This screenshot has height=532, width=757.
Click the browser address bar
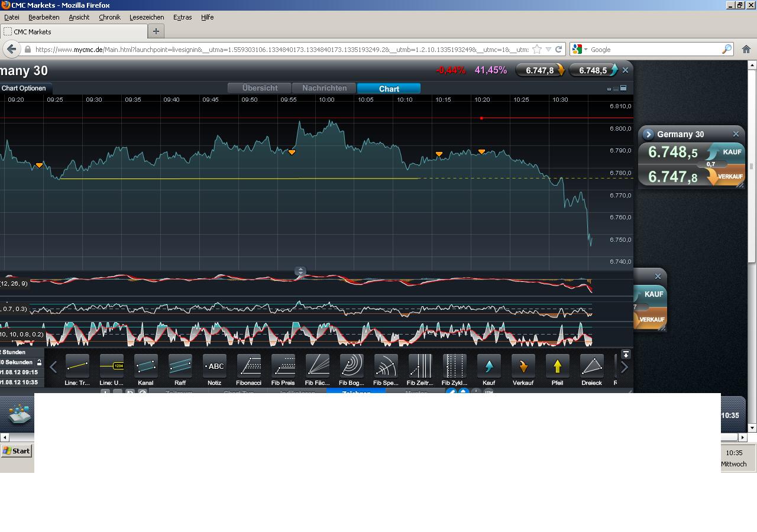(282, 50)
